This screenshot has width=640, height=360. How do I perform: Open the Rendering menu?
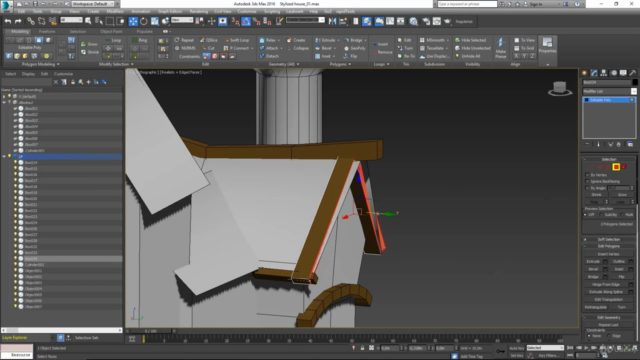[198, 11]
